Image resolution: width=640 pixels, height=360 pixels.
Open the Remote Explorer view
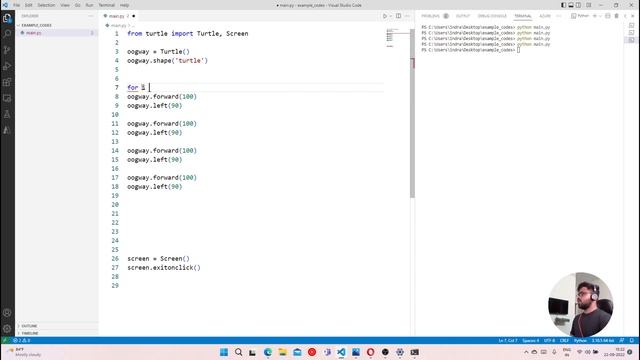pyautogui.click(x=7, y=98)
